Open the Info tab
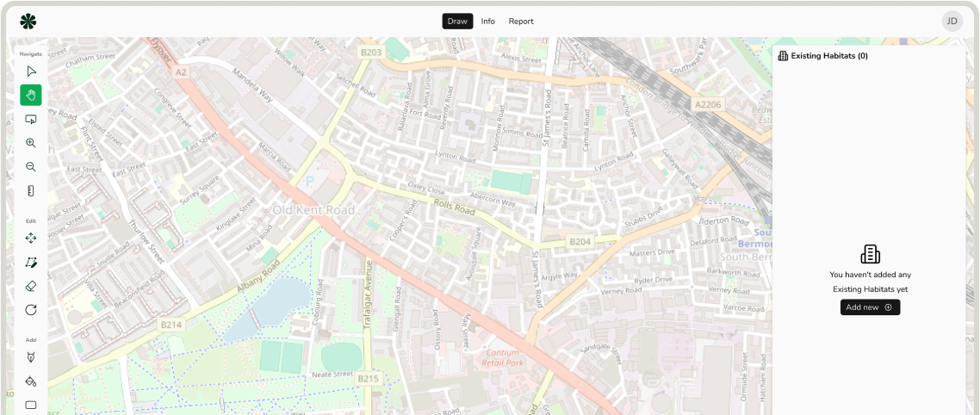Image resolution: width=980 pixels, height=415 pixels. (487, 22)
